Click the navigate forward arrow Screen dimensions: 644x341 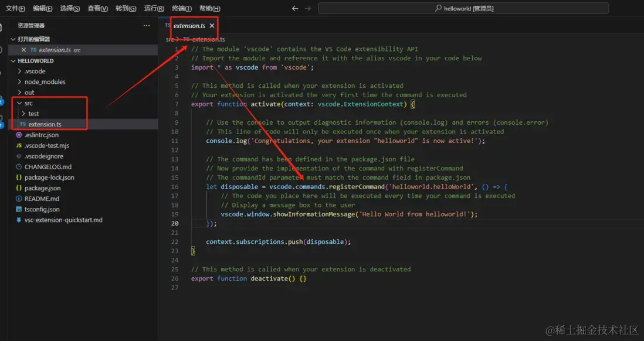point(308,8)
